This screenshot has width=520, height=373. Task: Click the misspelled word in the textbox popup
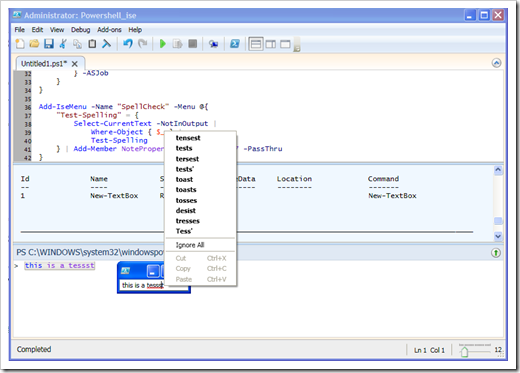155,285
